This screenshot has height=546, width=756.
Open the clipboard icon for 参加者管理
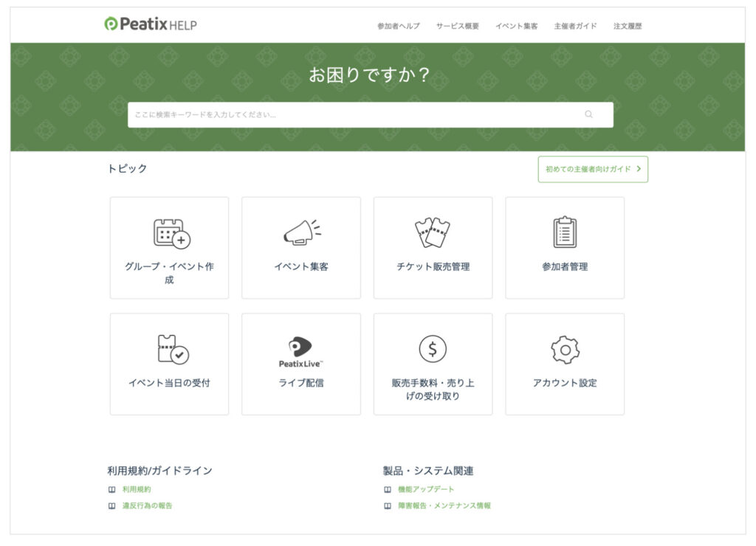pos(565,232)
